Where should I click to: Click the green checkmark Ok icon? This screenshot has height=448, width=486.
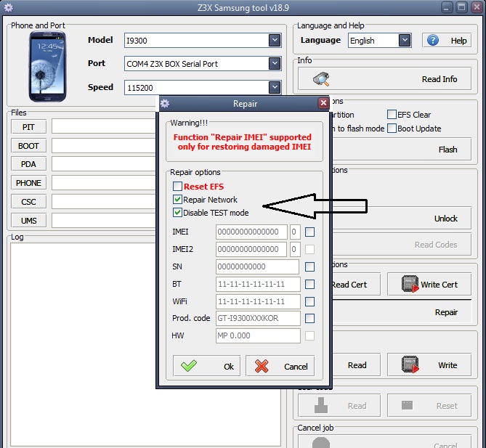pyautogui.click(x=189, y=366)
